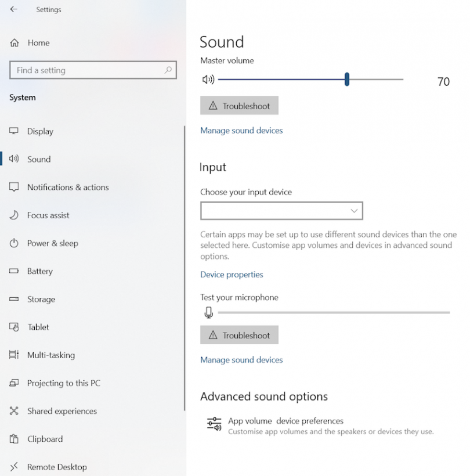This screenshot has width=470, height=476.
Task: Click the Troubleshoot button under Master volume
Action: click(239, 105)
